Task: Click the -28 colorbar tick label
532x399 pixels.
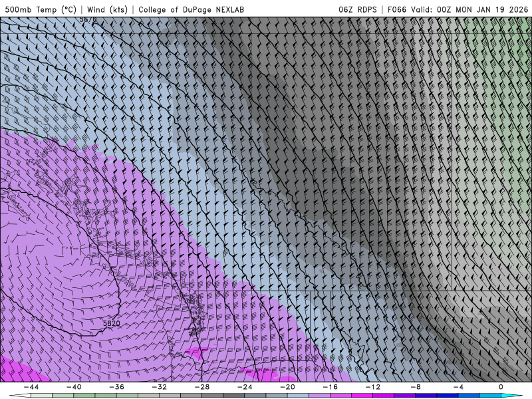Action: (202, 387)
